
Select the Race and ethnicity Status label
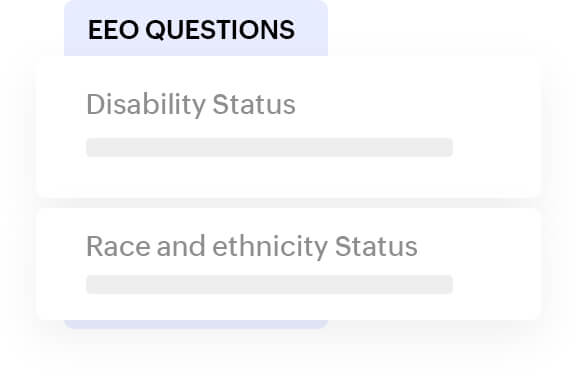tap(252, 246)
